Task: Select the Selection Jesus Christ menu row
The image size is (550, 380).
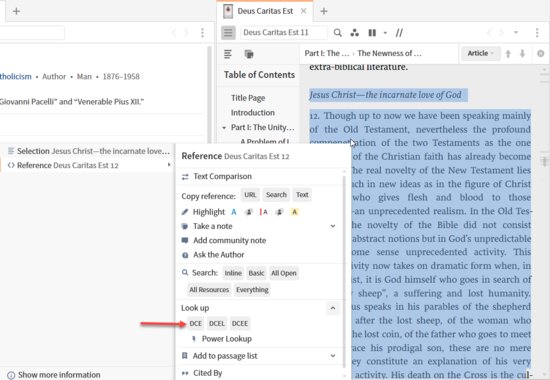Action: pos(88,151)
